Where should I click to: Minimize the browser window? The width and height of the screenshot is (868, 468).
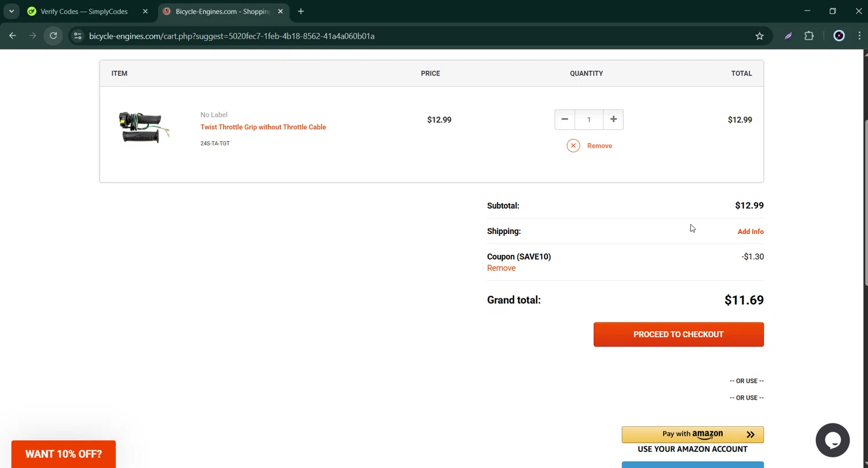[807, 11]
